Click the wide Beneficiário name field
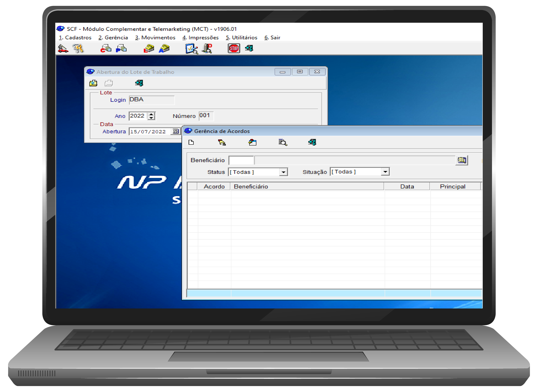Screen dimensions: 538x392 355,160
